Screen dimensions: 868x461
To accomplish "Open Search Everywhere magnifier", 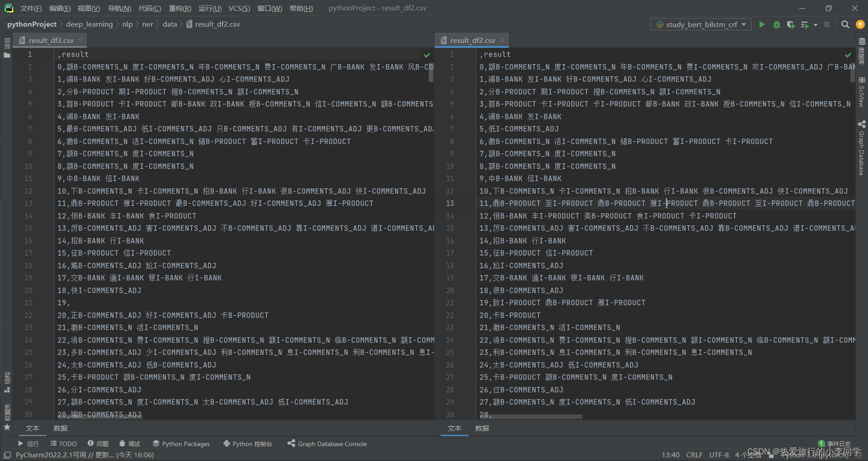I will (845, 24).
